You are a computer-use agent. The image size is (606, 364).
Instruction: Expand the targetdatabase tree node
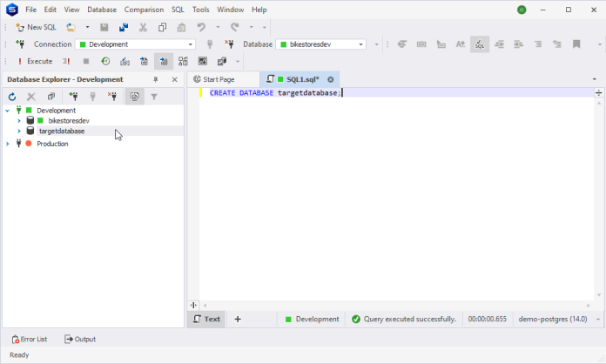pyautogui.click(x=19, y=131)
